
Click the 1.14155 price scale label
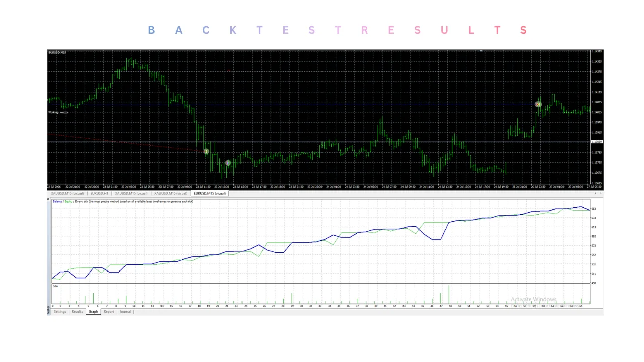(597, 92)
